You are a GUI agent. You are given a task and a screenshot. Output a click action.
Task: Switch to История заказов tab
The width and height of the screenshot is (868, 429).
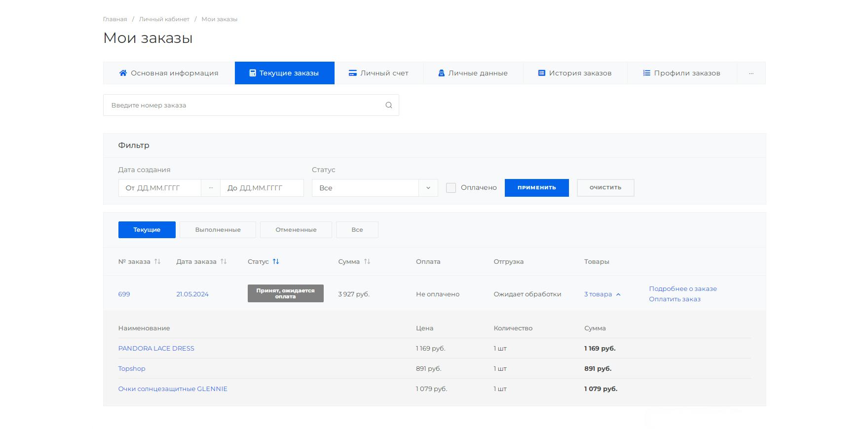[x=575, y=73]
